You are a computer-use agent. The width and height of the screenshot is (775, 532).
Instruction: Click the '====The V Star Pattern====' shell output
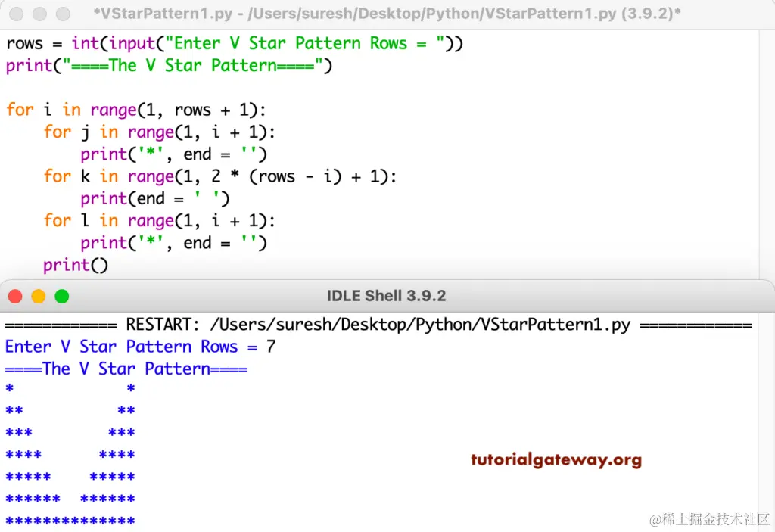coord(126,369)
